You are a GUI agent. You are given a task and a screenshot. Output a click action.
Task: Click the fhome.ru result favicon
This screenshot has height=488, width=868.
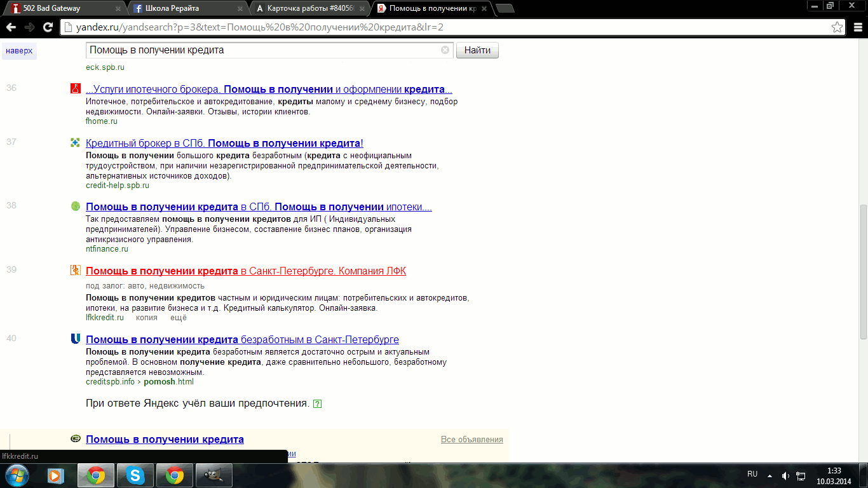click(x=76, y=89)
